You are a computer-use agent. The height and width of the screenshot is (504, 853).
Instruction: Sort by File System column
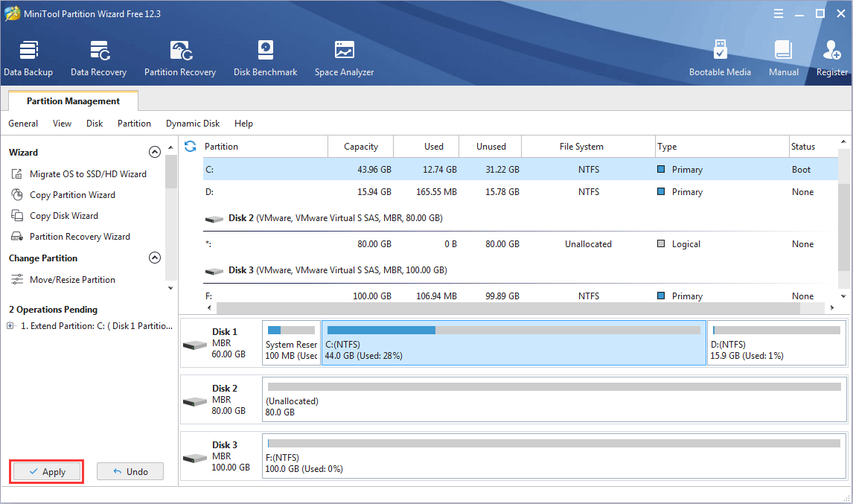point(588,147)
